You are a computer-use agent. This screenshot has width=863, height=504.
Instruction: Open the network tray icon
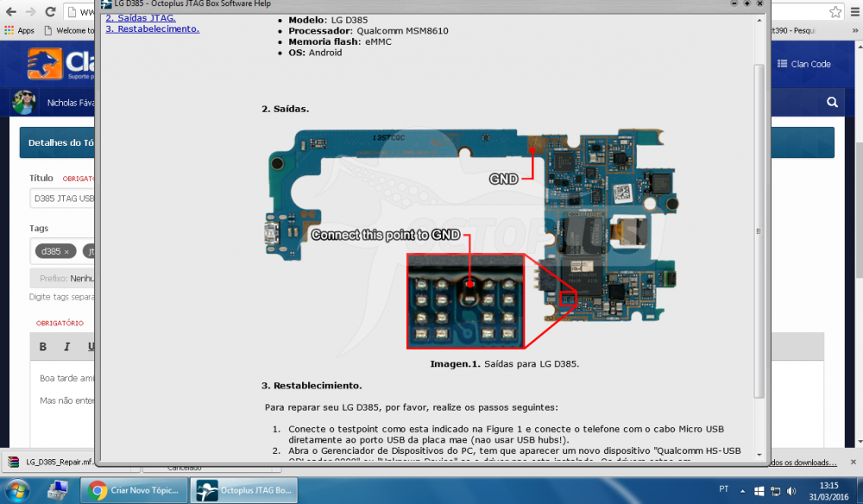coord(776,491)
